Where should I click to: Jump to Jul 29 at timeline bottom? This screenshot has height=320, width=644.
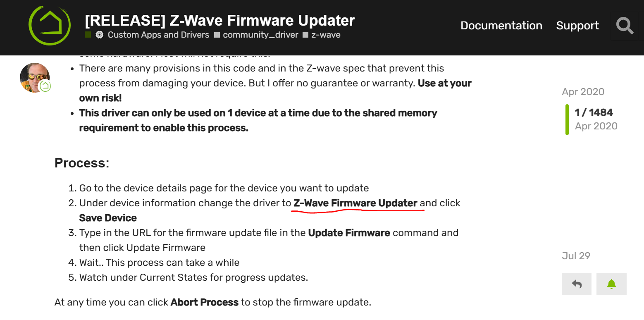click(x=576, y=256)
